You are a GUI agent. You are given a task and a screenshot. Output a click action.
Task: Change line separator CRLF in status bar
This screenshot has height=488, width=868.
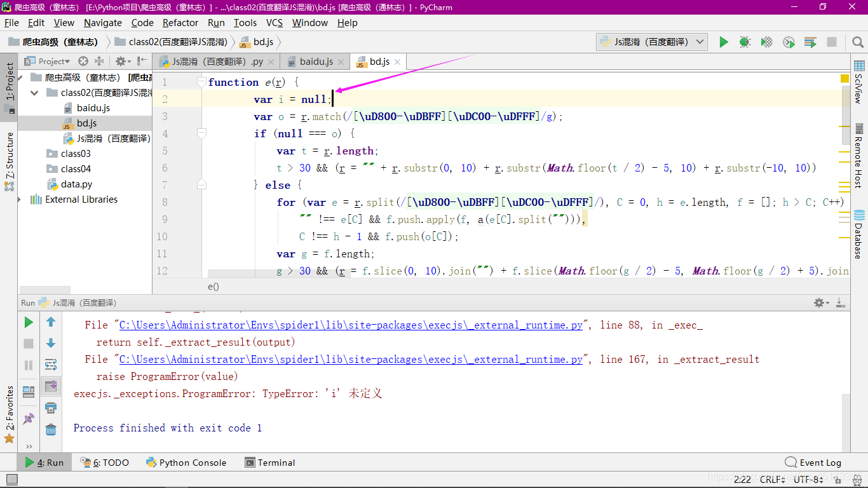point(773,480)
